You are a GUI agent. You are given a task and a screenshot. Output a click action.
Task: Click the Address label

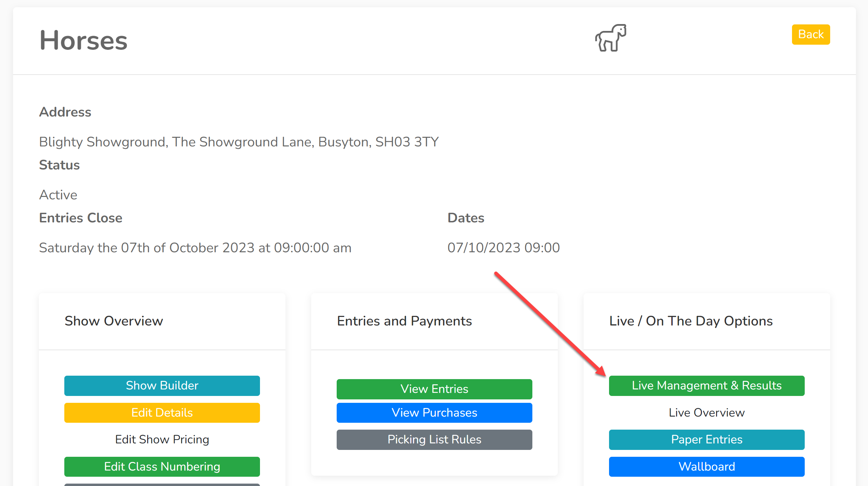(65, 112)
